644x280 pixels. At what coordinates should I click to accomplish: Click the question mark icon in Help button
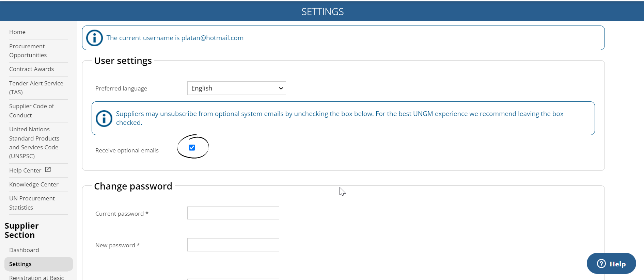(x=601, y=264)
